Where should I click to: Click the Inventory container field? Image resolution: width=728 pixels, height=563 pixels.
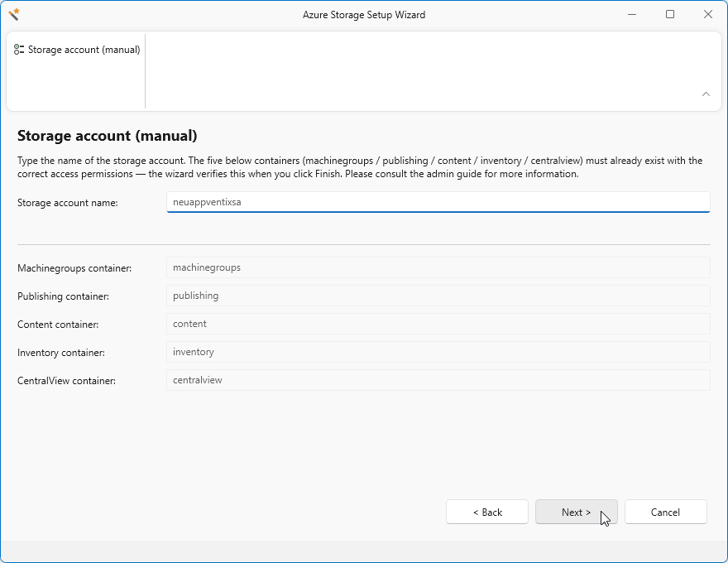tap(438, 352)
